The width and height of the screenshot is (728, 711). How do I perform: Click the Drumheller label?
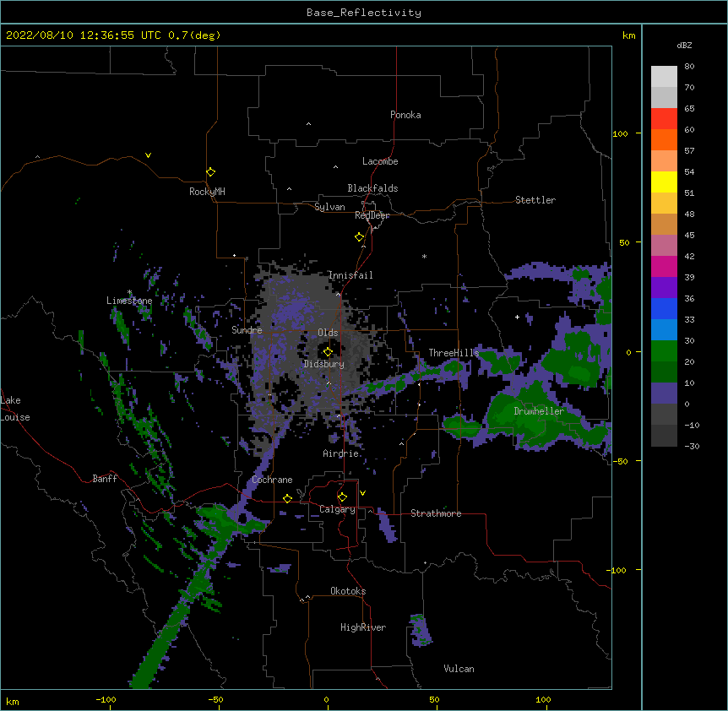point(539,411)
